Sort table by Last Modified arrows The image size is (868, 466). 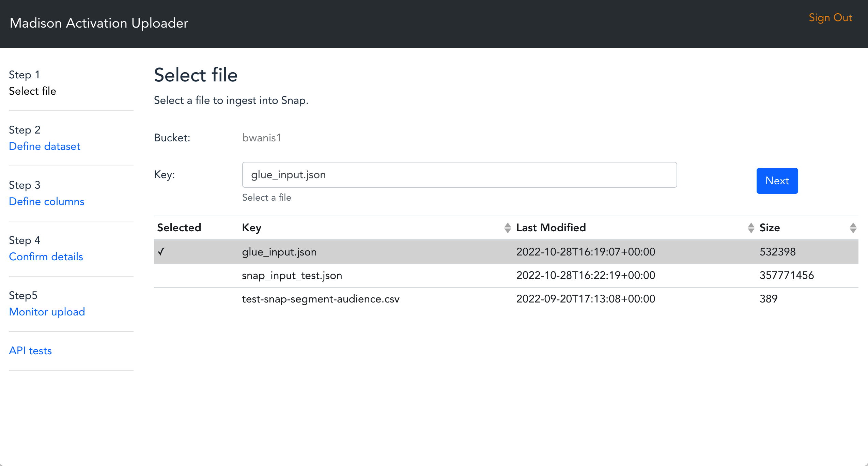click(751, 228)
